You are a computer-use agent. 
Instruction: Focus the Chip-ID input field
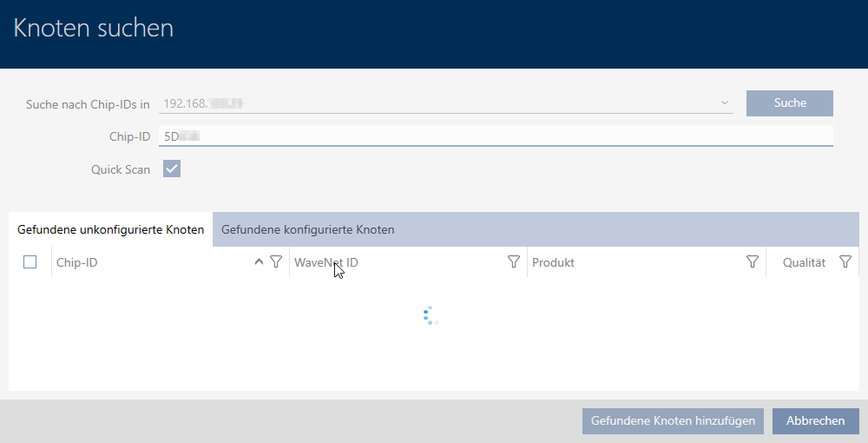point(495,136)
